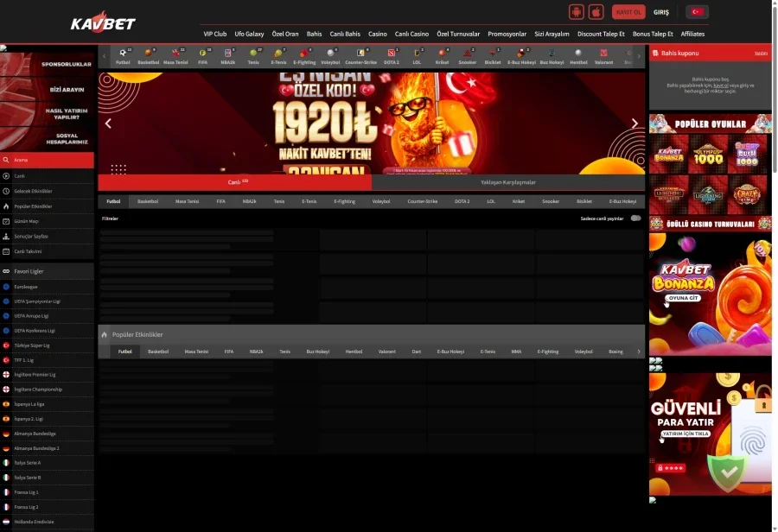The image size is (778, 532).
Task: Open UEFA Şampiyonlar Ligi league
Action: tap(48, 301)
